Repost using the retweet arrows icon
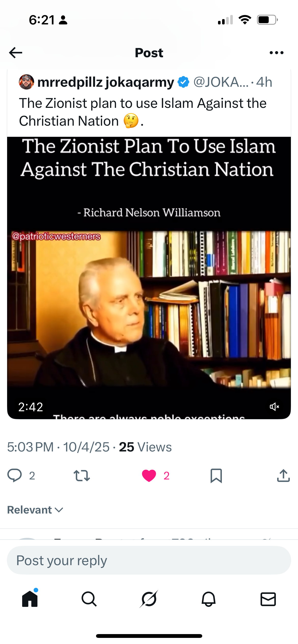The image size is (298, 644). [x=82, y=476]
